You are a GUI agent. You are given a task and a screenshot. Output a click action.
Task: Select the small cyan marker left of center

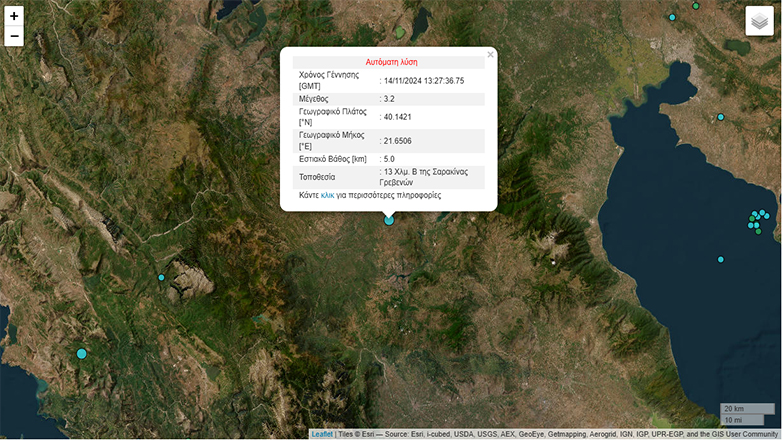pyautogui.click(x=161, y=277)
